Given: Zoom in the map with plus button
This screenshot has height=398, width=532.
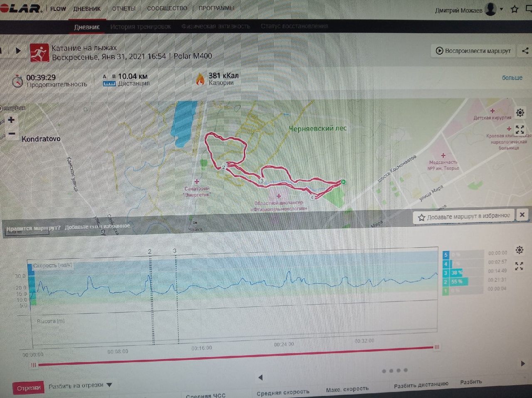Looking at the screenshot, I should coord(11,120).
